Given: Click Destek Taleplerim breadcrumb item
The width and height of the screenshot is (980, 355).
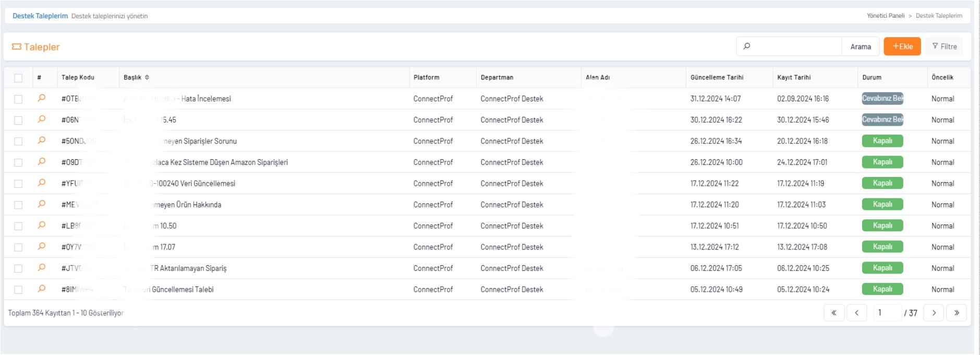Looking at the screenshot, I should tap(939, 16).
